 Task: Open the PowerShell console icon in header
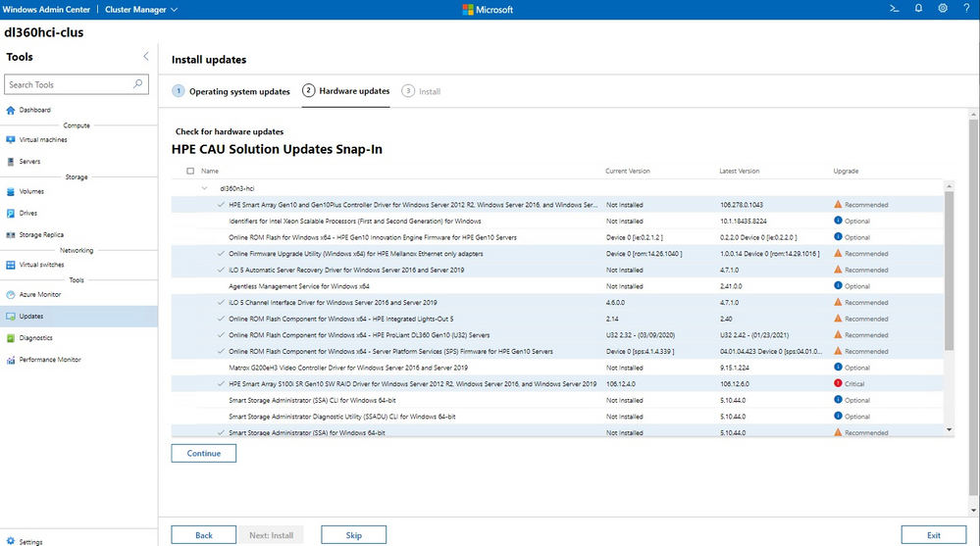pyautogui.click(x=895, y=9)
